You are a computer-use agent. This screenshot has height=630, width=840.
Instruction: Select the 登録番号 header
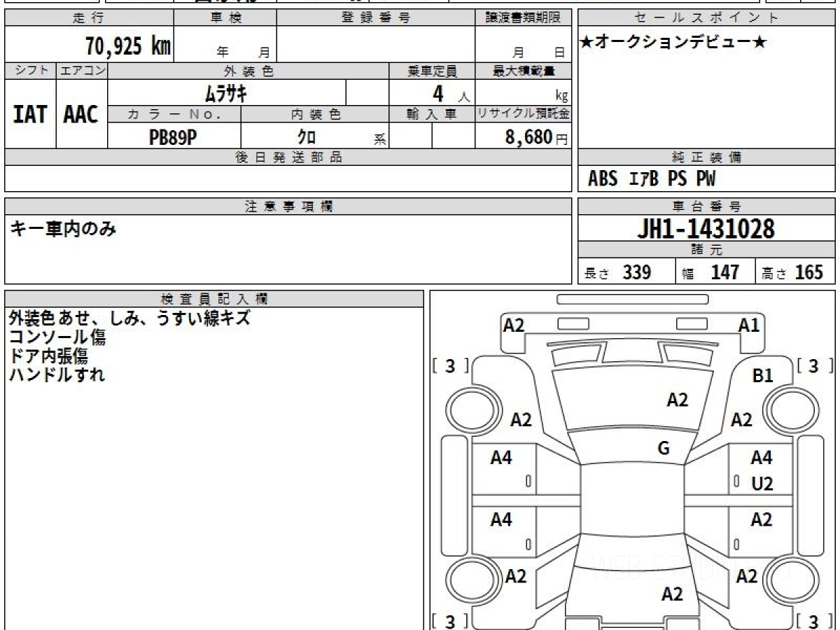[x=376, y=18]
